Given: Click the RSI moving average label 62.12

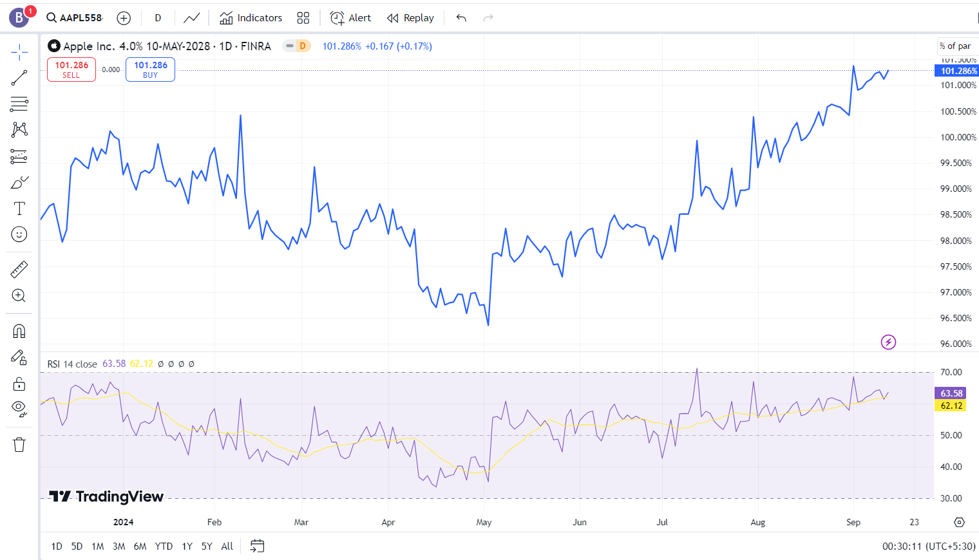Looking at the screenshot, I should tap(951, 406).
